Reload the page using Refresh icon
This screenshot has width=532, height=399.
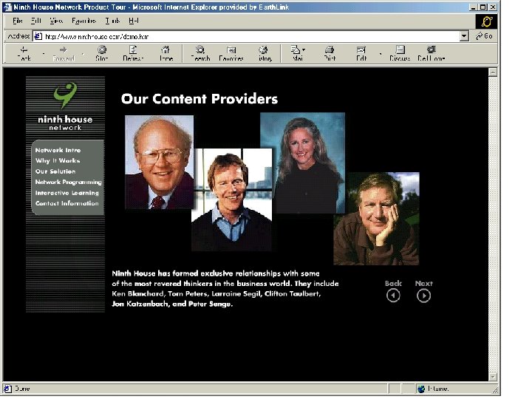(133, 50)
